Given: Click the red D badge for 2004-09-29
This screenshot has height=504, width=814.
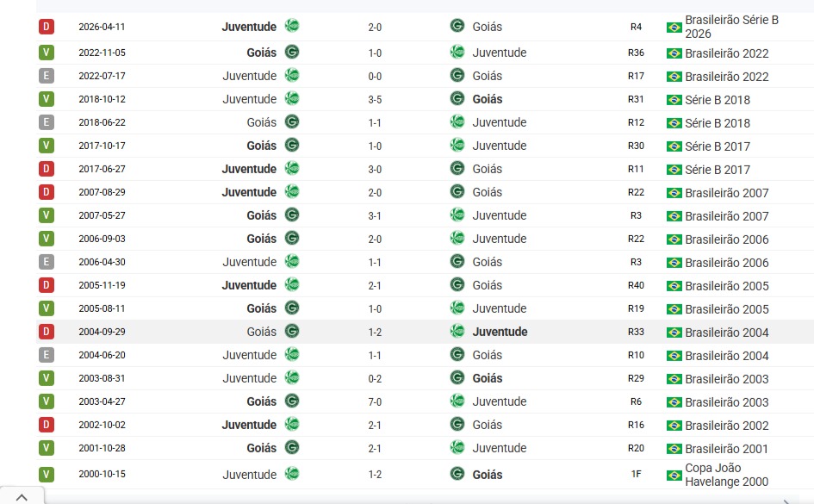Looking at the screenshot, I should pyautogui.click(x=47, y=332).
